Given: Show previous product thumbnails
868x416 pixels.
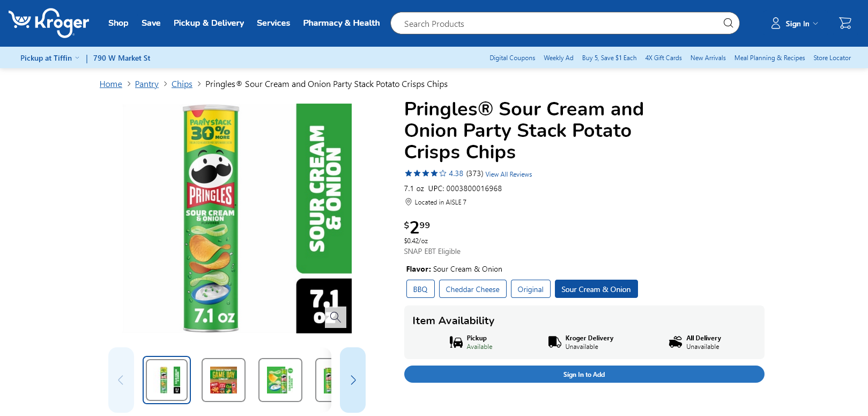Looking at the screenshot, I should (x=121, y=380).
